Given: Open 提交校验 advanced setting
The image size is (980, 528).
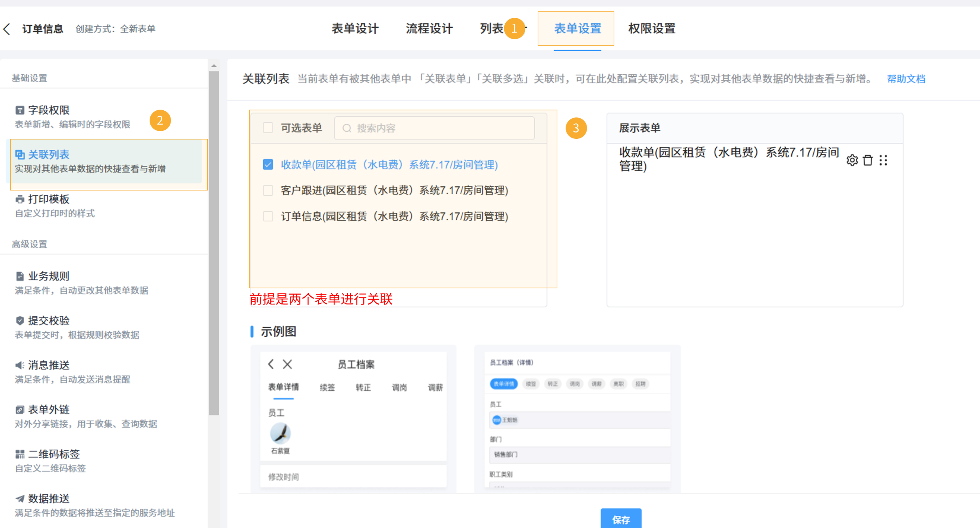Looking at the screenshot, I should [x=104, y=327].
